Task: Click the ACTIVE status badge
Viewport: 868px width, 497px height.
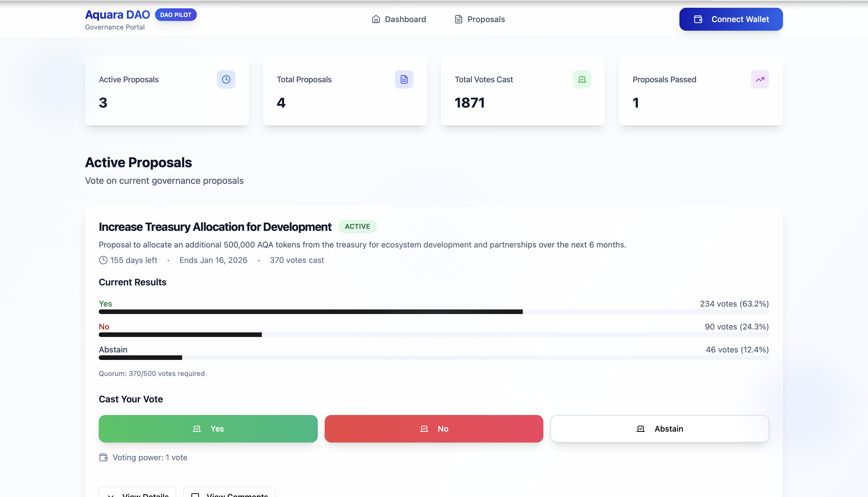Action: click(357, 227)
